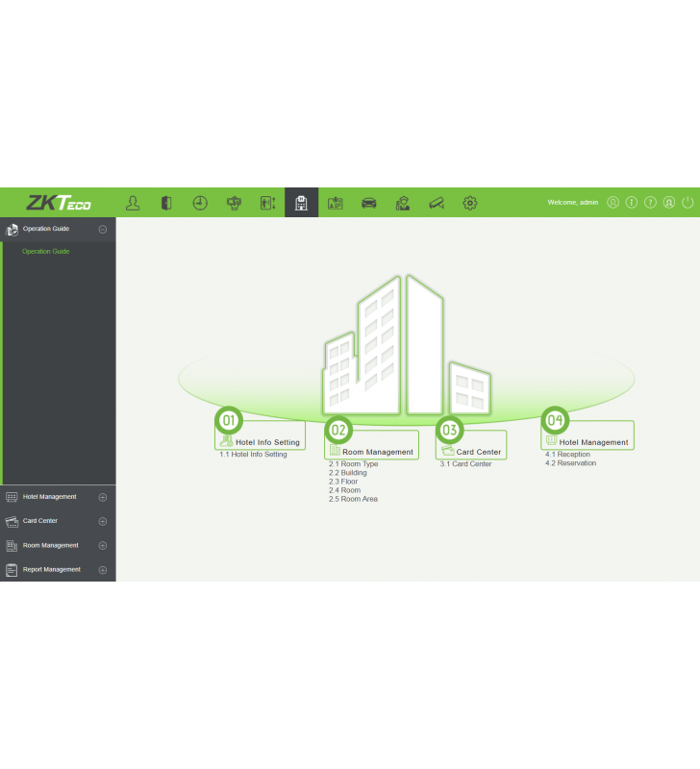Click the ZKTeco logo
The width and height of the screenshot is (700, 769).
(x=59, y=202)
